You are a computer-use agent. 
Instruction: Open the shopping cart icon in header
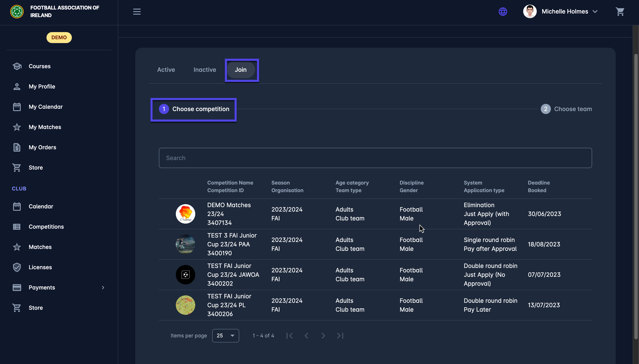620,11
